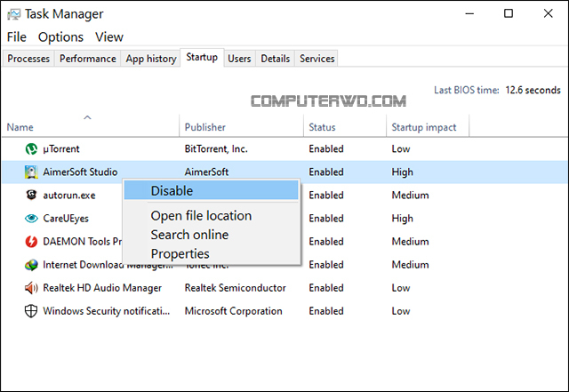Click the Enabled status for autorun.exe
This screenshot has width=569, height=392.
(x=326, y=196)
